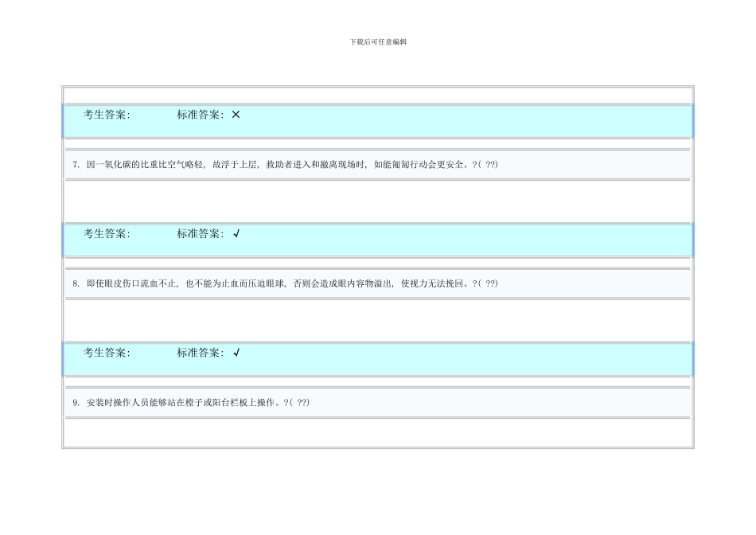Viewport: 756px width, 535px height.
Task: Click the header text 下载后可任意编辑
Action: point(378,42)
